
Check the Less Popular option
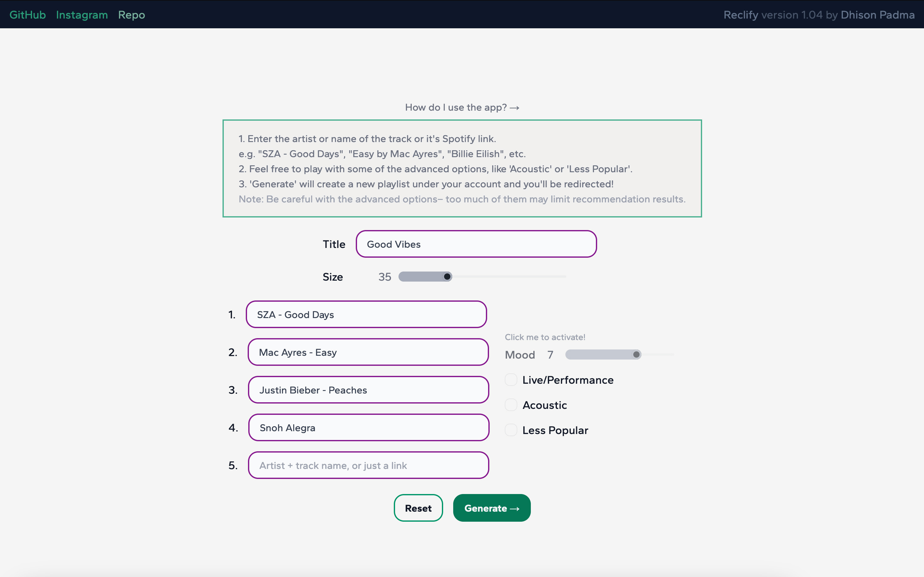tap(511, 430)
